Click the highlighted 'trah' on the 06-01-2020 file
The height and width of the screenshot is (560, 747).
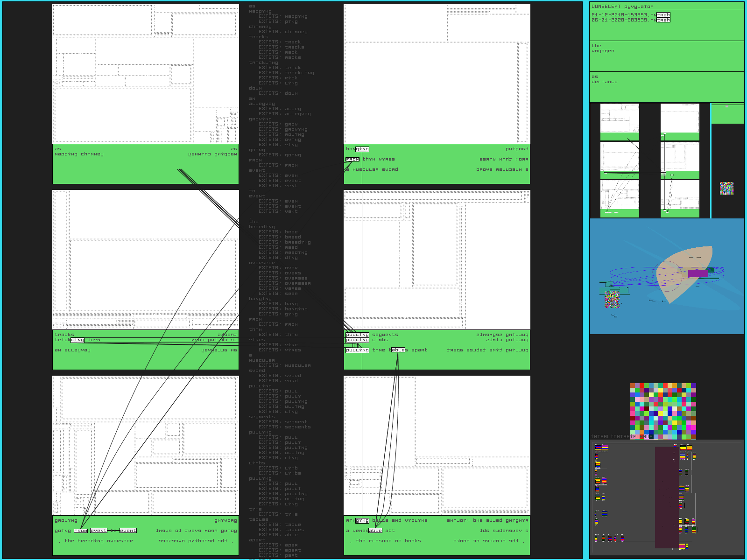663,20
